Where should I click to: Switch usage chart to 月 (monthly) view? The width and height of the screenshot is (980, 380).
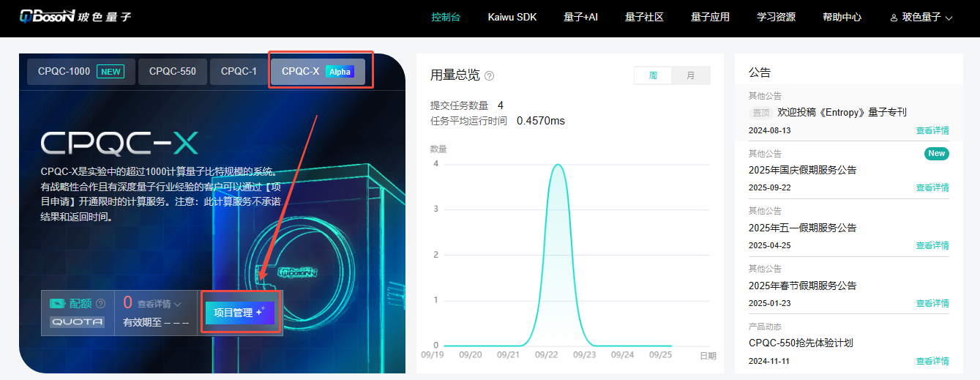coord(691,75)
